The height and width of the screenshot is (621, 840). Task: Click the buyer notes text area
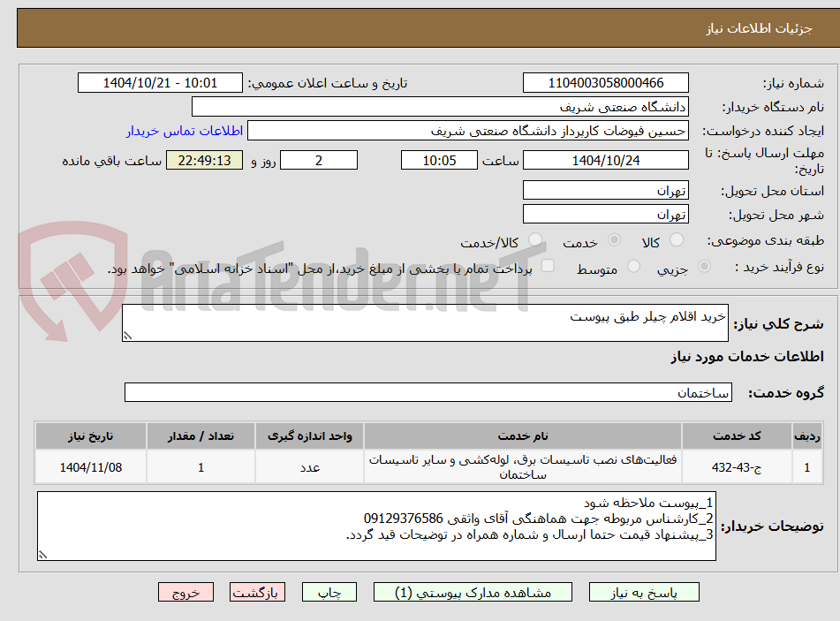point(376,526)
